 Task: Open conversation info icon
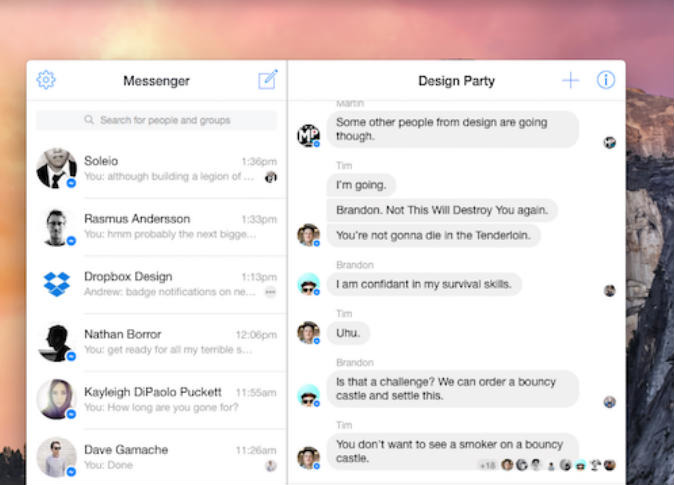coord(606,80)
